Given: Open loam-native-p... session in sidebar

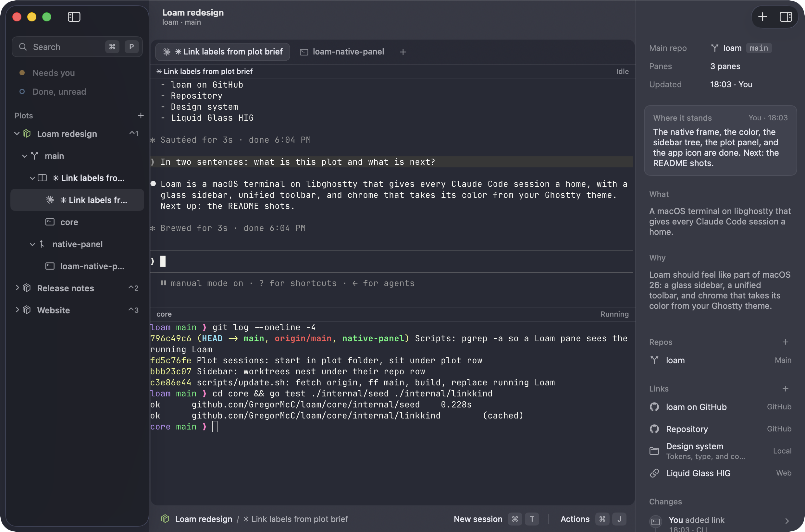Looking at the screenshot, I should click(77, 266).
